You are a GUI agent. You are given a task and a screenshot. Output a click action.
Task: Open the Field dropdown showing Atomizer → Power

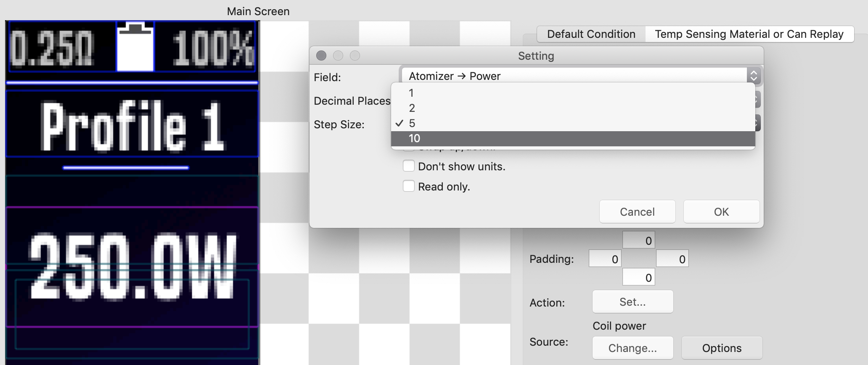tap(580, 76)
